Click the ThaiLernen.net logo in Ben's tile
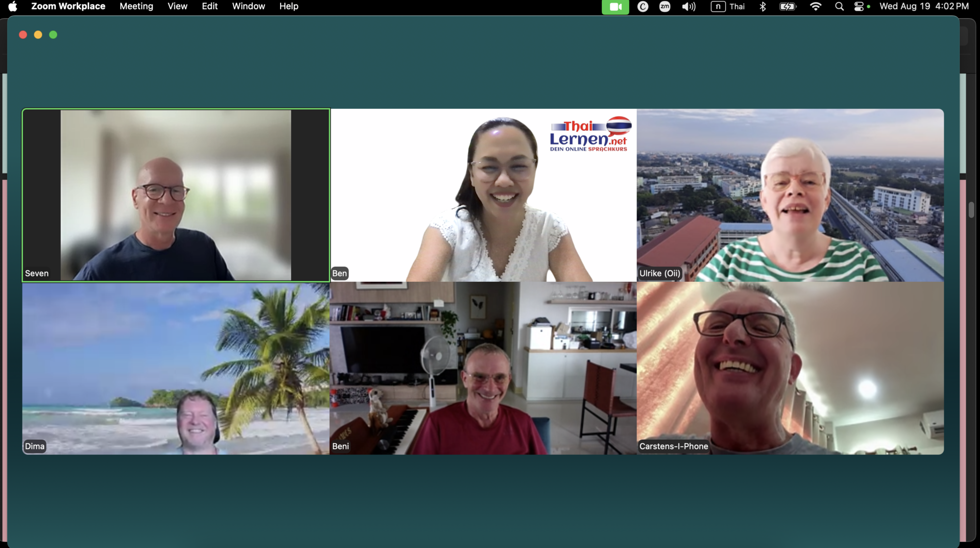 click(590, 134)
